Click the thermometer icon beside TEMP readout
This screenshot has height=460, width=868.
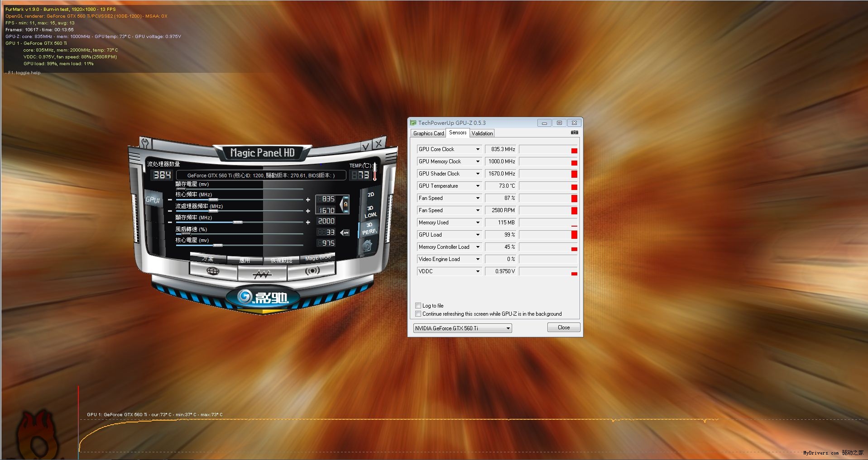click(x=374, y=172)
